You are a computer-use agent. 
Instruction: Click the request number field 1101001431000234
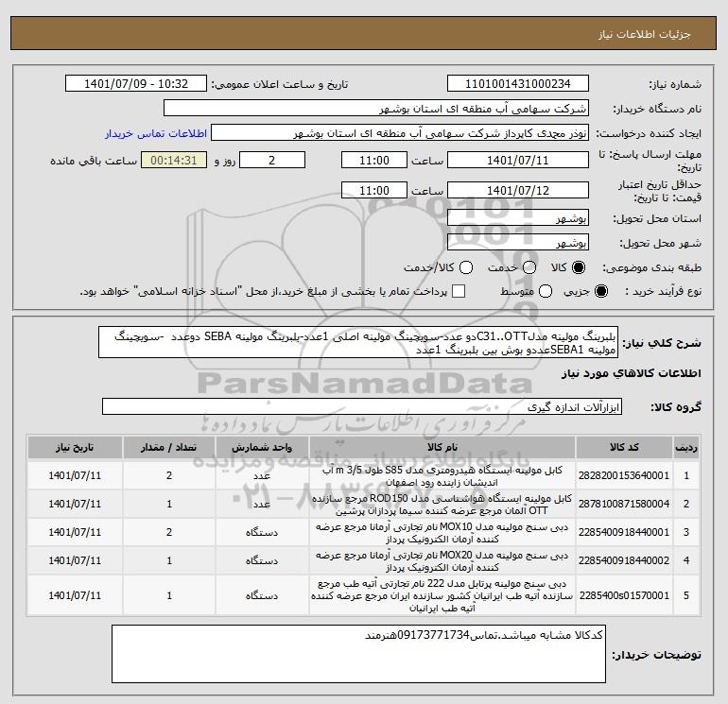(518, 84)
